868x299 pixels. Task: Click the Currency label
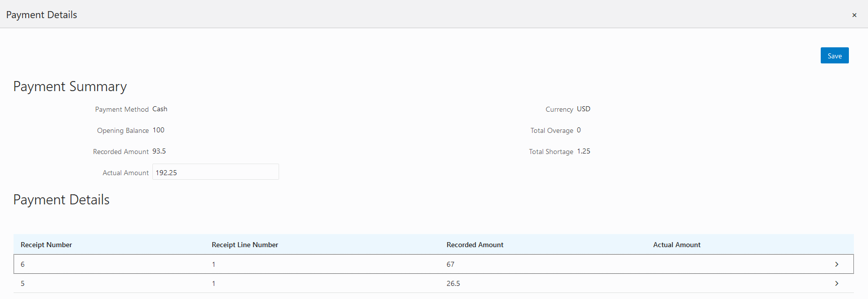(x=559, y=109)
